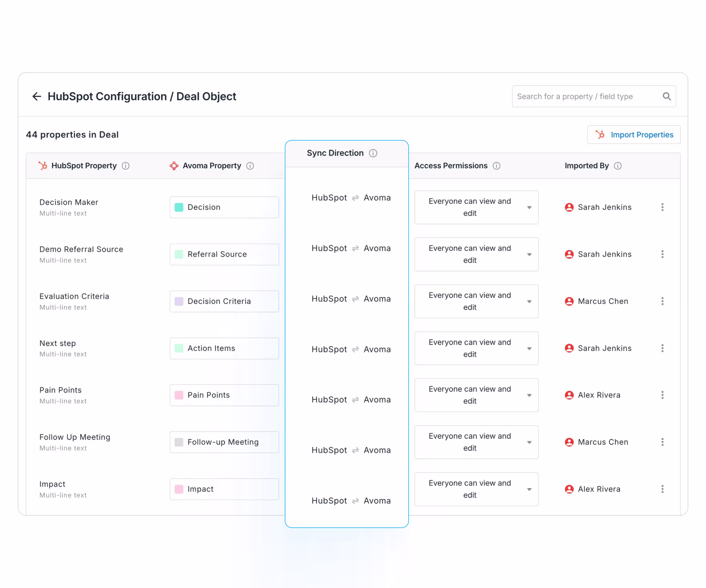
Task: Click the Demo Referral Source property name
Action: coord(81,249)
